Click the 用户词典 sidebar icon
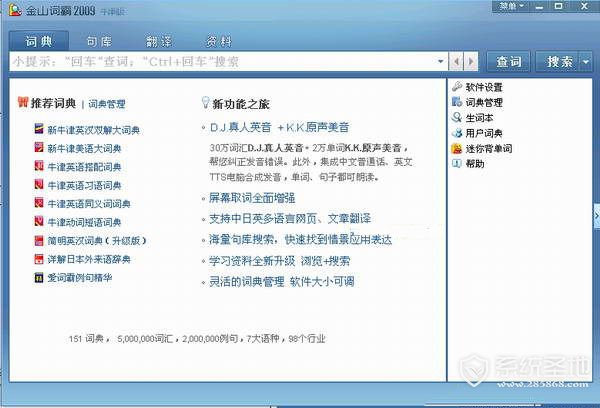Image resolution: width=600 pixels, height=408 pixels. pyautogui.click(x=457, y=132)
